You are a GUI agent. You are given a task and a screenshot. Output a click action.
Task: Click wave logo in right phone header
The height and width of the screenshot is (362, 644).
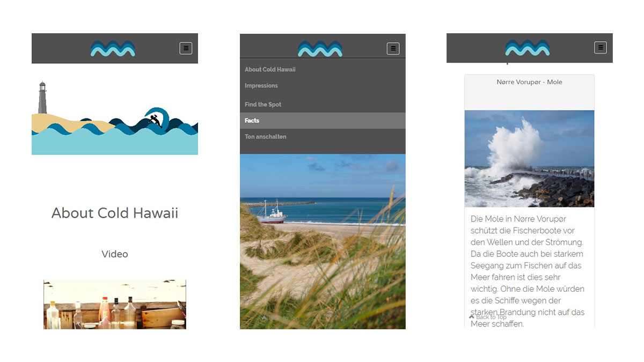[528, 48]
